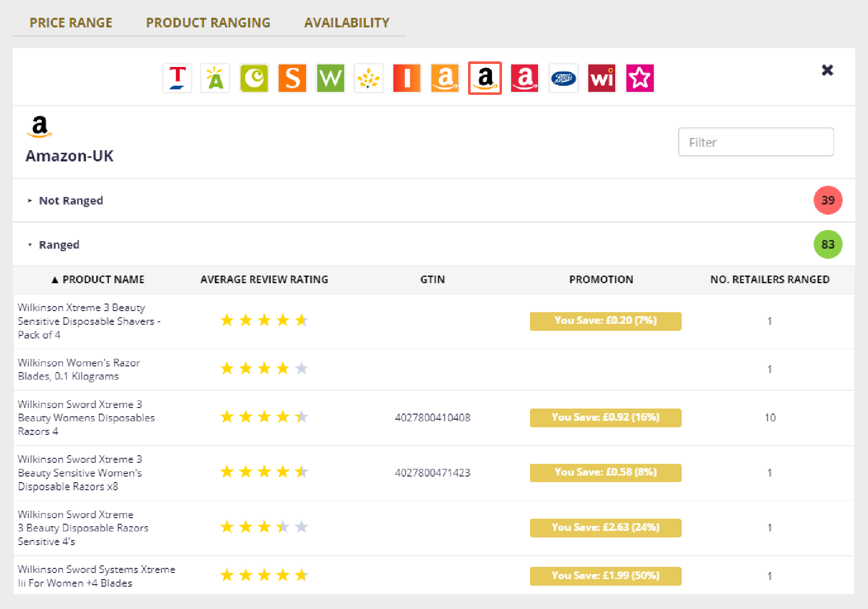Pick the green Waitrose W icon
Image resolution: width=868 pixels, height=609 pixels.
coord(330,78)
